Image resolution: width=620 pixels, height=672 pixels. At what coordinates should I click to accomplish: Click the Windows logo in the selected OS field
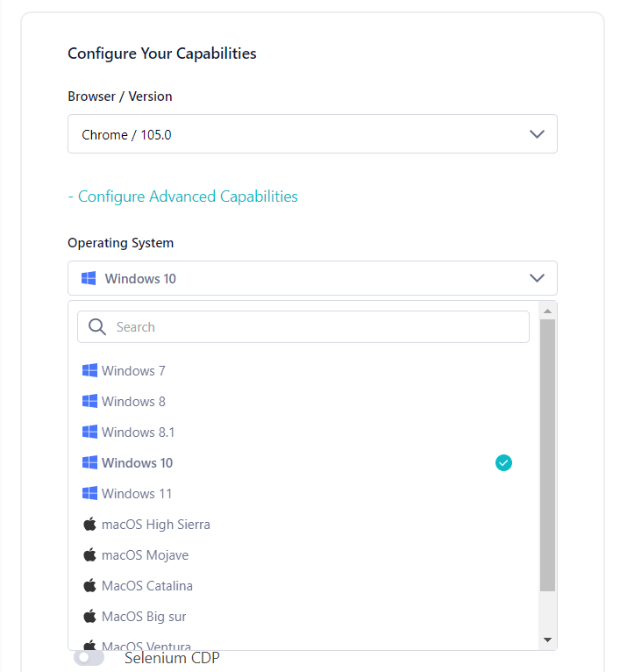point(89,279)
